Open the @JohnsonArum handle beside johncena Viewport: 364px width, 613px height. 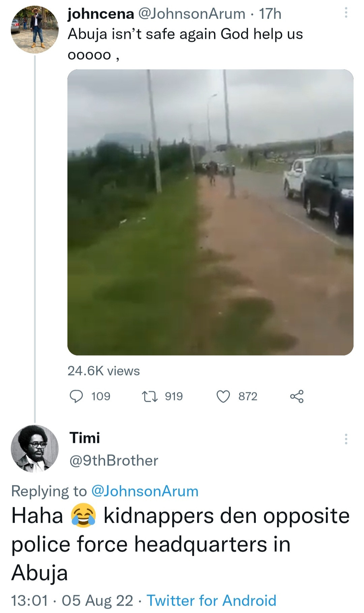pyautogui.click(x=192, y=14)
